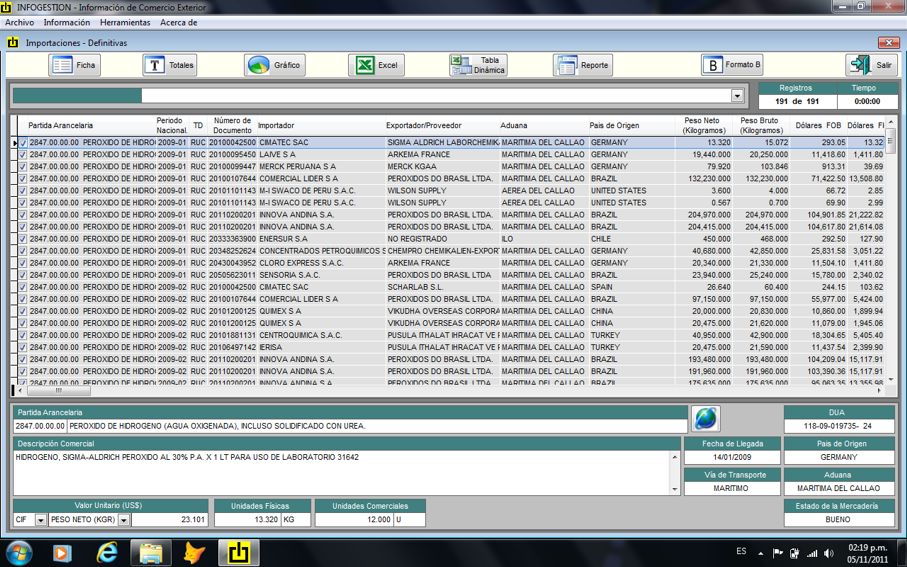This screenshot has width=907, height=567.
Task: Click the Formato B button
Action: coord(731,65)
